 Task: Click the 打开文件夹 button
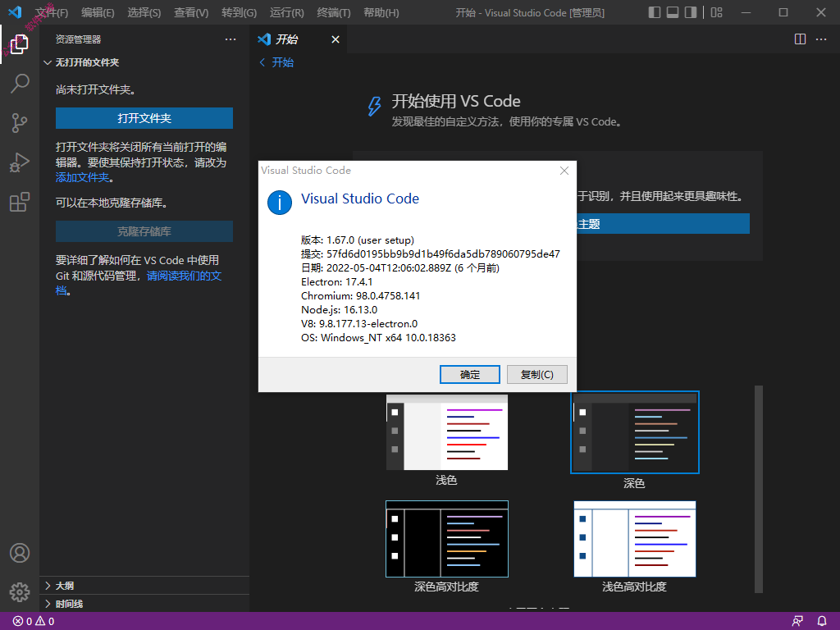[144, 118]
